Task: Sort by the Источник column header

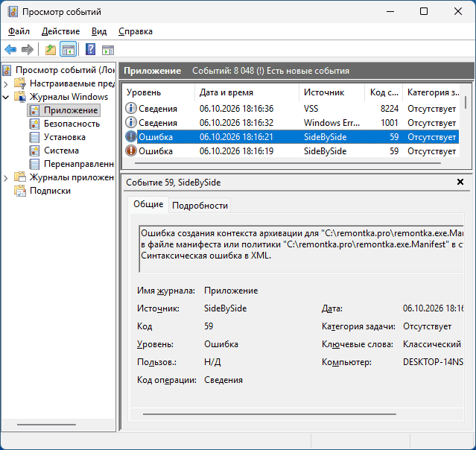Action: 331,92
